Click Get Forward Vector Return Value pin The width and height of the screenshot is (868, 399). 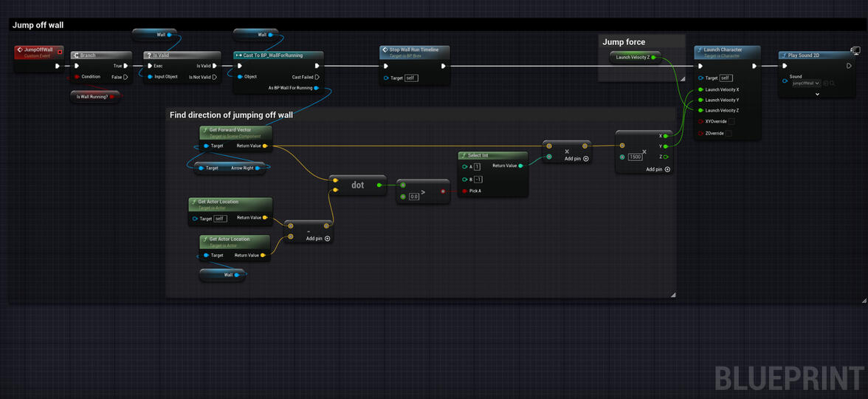[265, 146]
